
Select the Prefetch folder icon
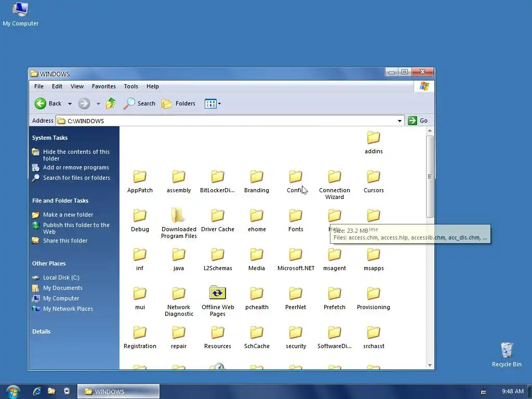click(x=335, y=294)
